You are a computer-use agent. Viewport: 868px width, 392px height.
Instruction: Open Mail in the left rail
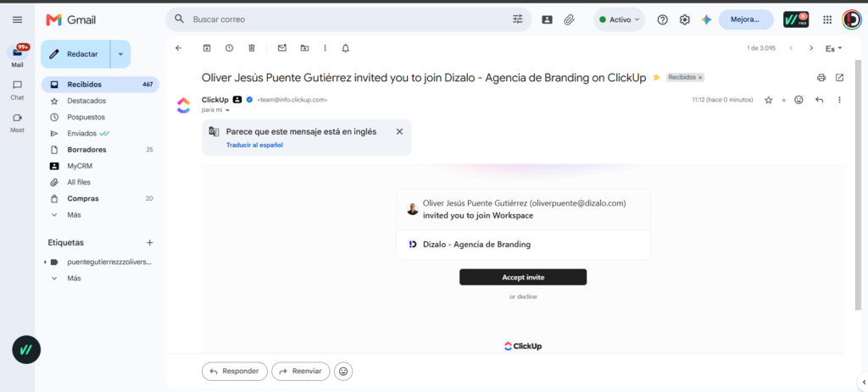click(17, 56)
